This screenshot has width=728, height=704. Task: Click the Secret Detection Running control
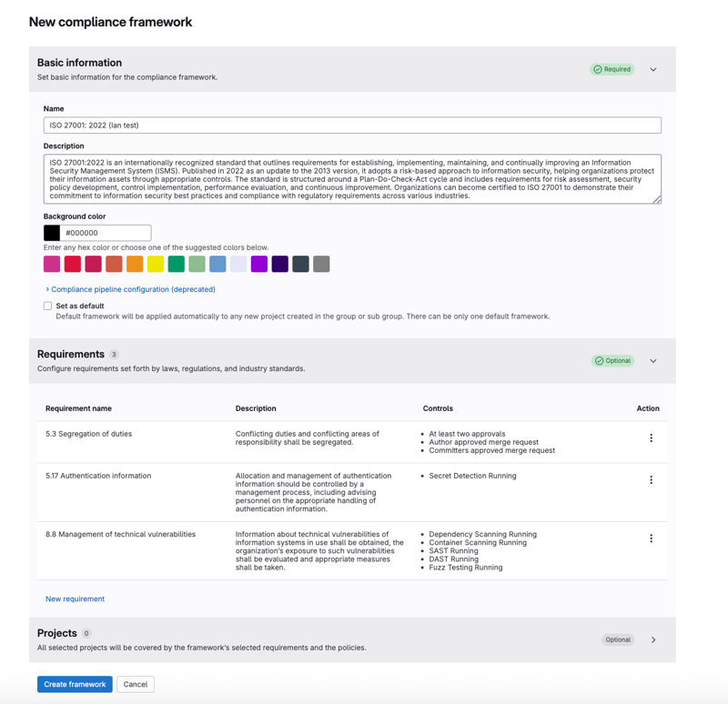point(472,476)
